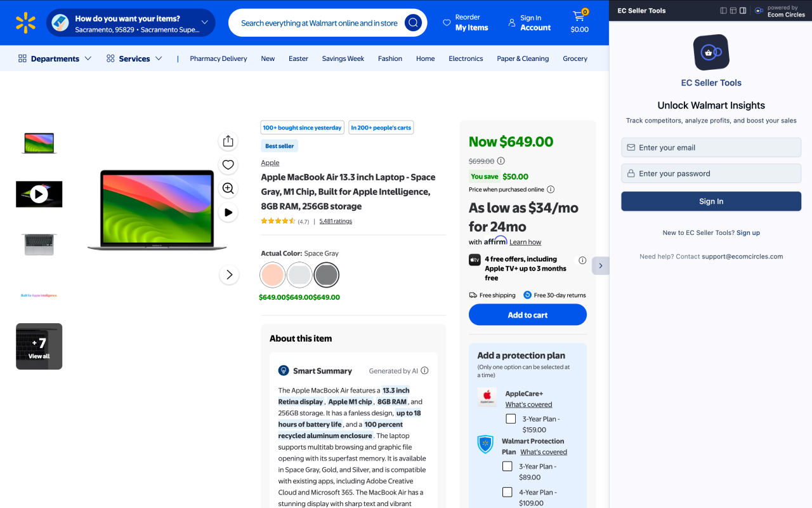This screenshot has height=508, width=812.
Task: Open the cart icon showing $0.00
Action: pos(579,22)
